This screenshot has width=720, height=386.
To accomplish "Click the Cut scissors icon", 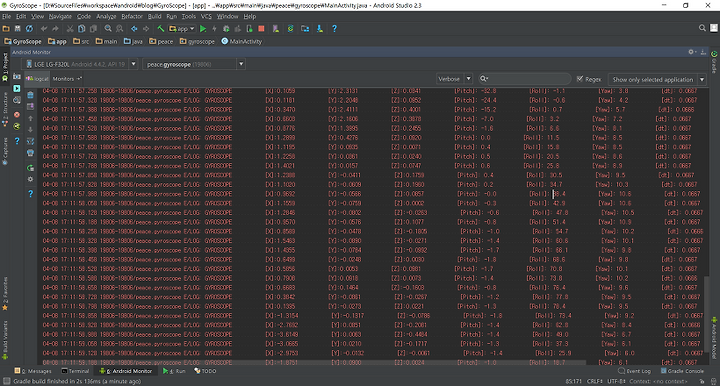I will point(70,28).
